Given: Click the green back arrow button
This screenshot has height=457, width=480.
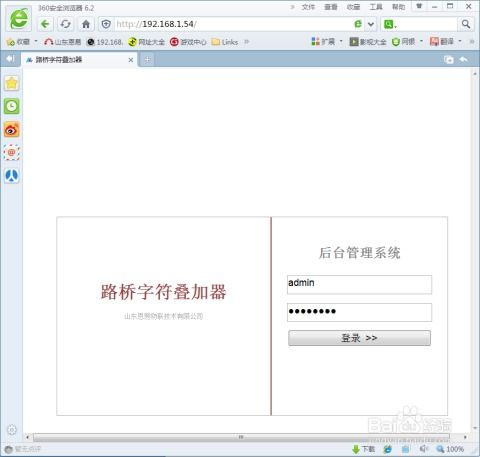Looking at the screenshot, I should tap(45, 24).
